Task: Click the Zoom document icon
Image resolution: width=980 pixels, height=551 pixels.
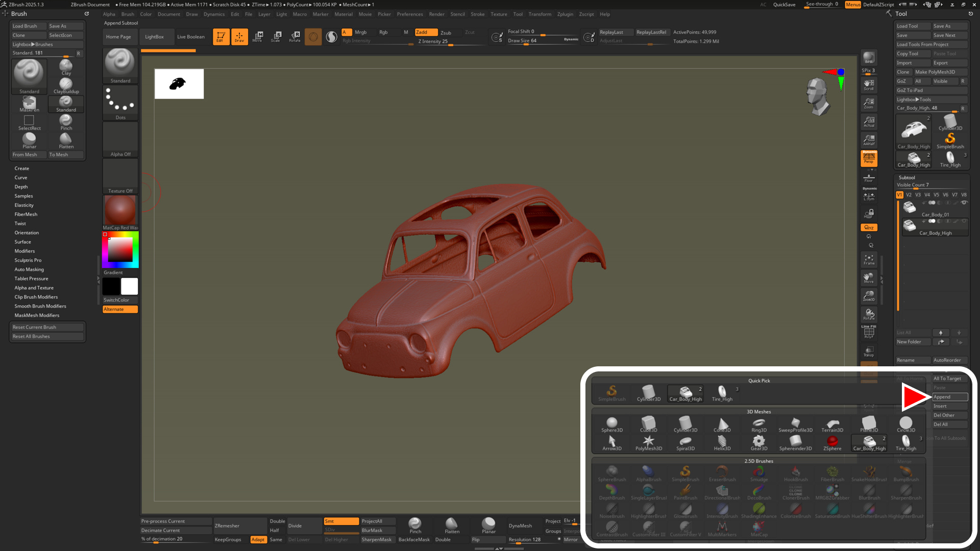Action: click(x=869, y=103)
